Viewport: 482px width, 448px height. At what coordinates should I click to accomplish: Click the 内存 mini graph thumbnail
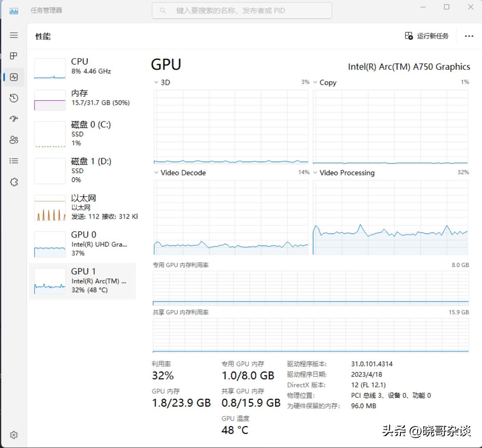click(50, 100)
